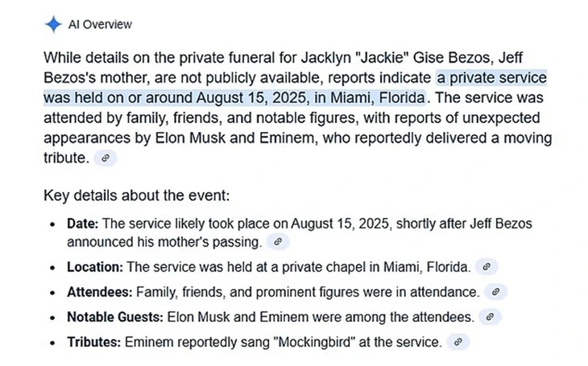588x366 pixels.
Task: Click the bold "Date:" label
Action: (82, 224)
